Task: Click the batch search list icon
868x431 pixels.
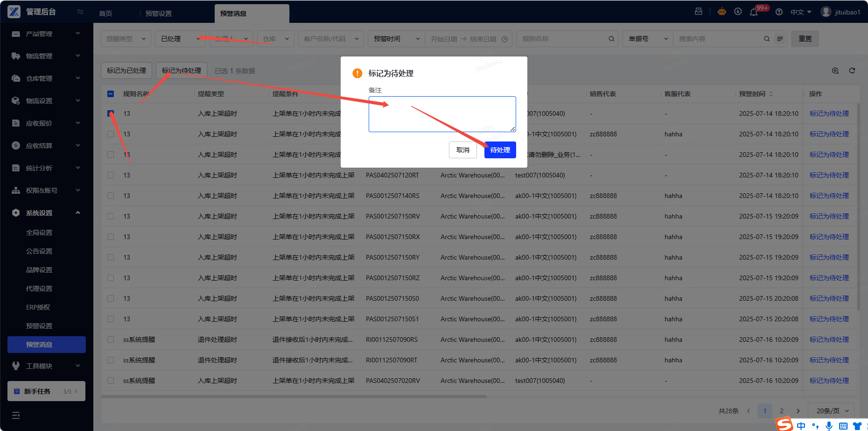Action: 780,39
